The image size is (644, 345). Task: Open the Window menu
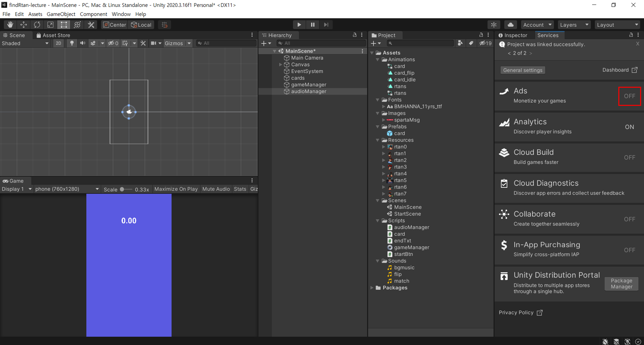click(x=121, y=14)
